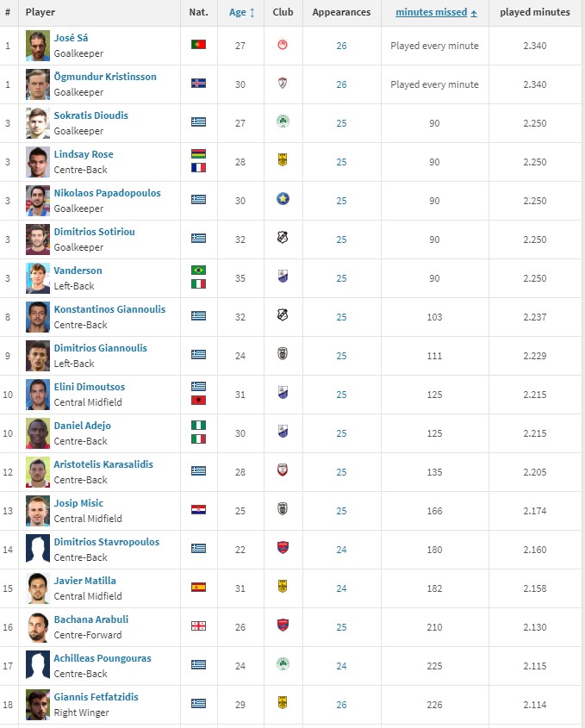Click Spain flag in Javier Matilla's row

click(x=198, y=587)
